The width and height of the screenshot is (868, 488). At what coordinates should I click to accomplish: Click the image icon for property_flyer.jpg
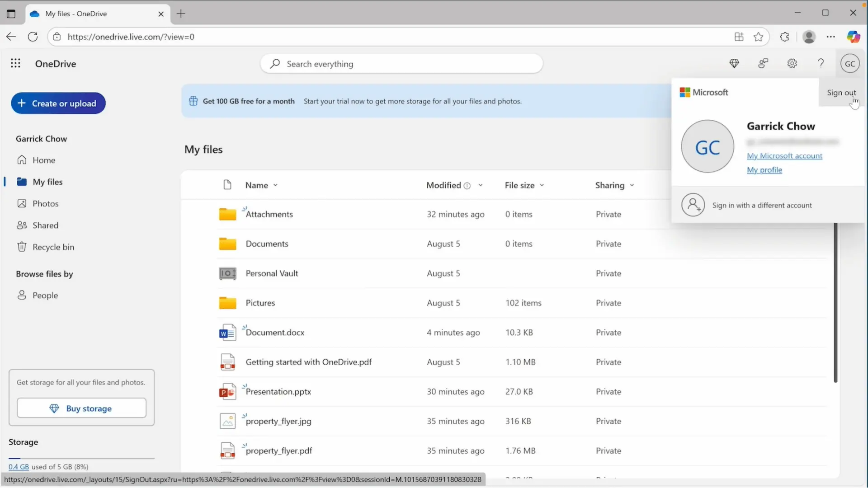coord(227,421)
